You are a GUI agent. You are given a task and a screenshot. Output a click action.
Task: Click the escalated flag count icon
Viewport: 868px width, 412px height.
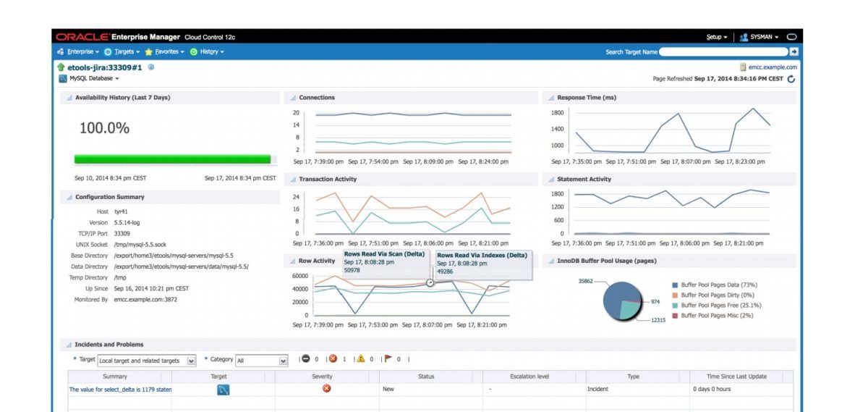388,359
